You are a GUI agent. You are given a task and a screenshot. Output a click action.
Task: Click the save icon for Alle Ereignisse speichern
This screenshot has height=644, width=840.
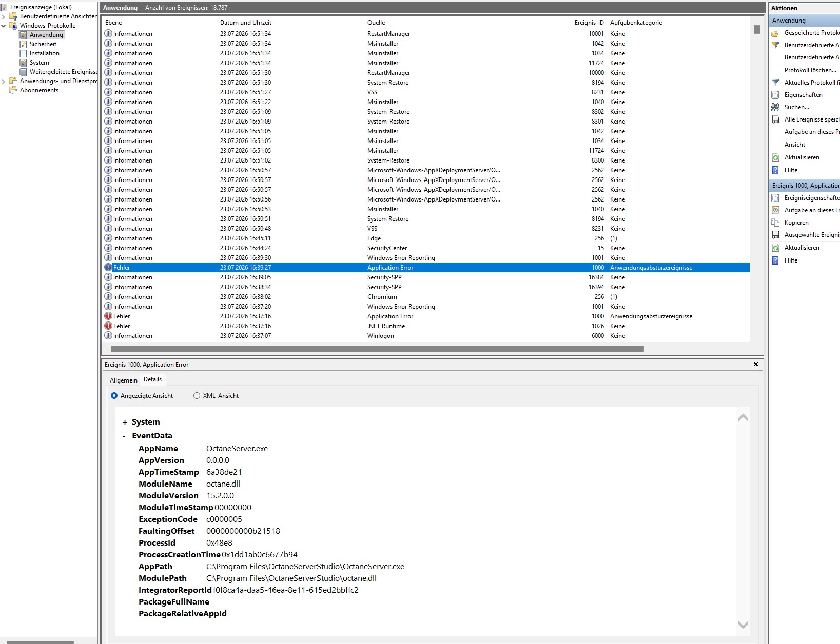[x=775, y=119]
